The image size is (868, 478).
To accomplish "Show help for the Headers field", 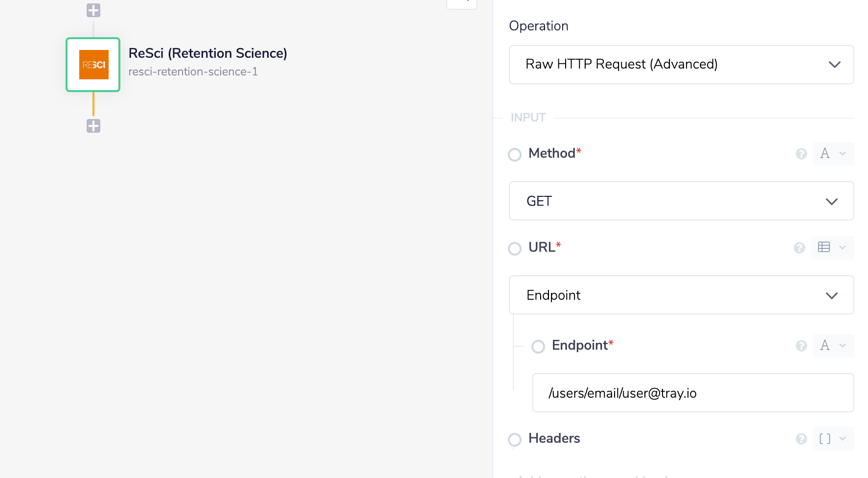I will pyautogui.click(x=801, y=439).
